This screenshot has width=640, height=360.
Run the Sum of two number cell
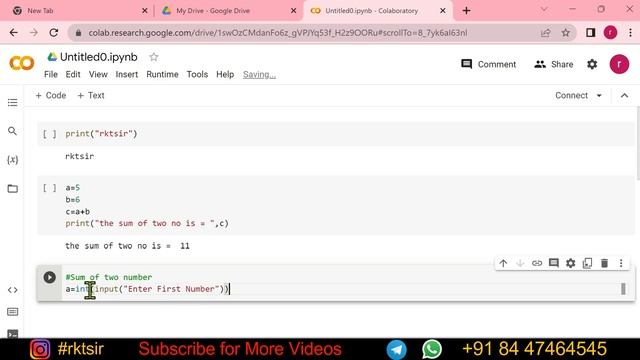point(49,278)
